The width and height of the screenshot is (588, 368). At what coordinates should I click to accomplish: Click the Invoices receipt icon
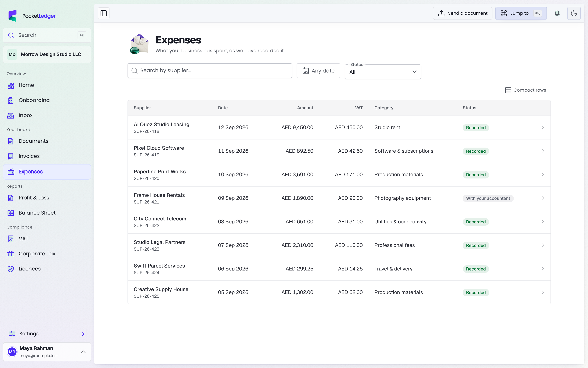tap(11, 156)
